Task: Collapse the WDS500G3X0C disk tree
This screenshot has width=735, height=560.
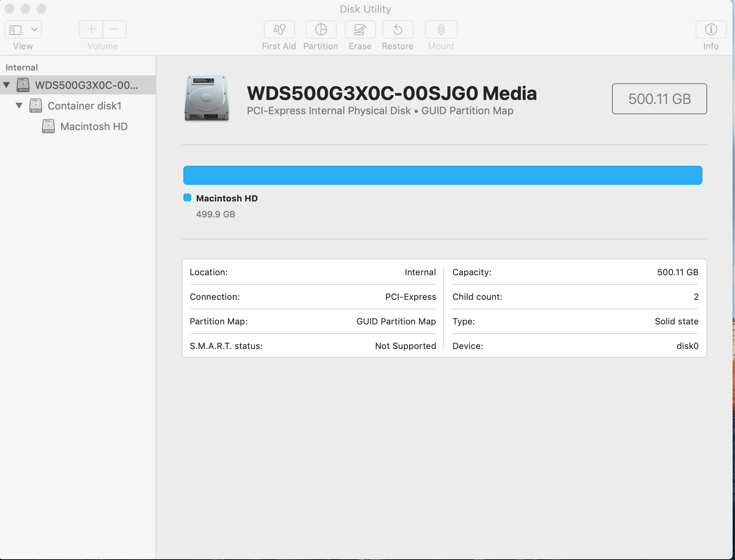Action: 6,85
